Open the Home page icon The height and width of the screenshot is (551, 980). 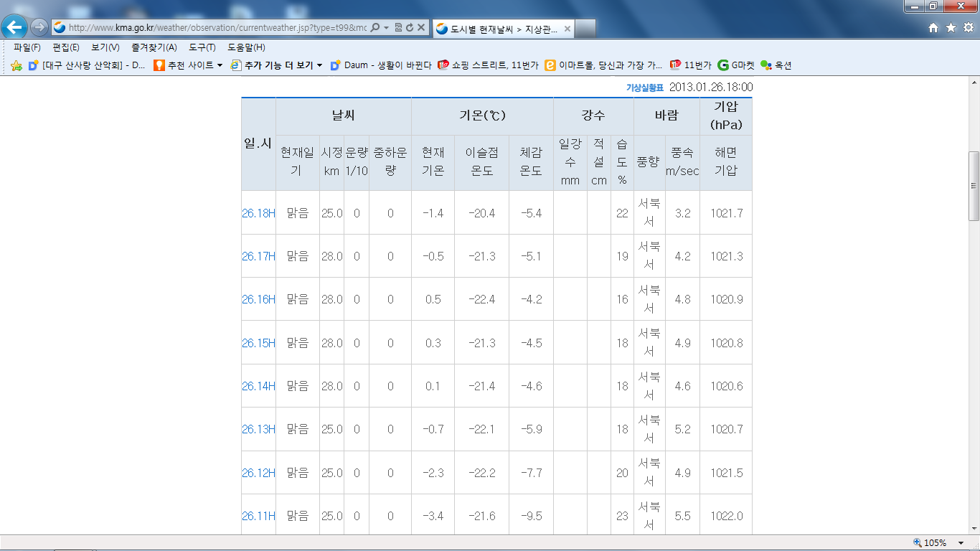(933, 28)
